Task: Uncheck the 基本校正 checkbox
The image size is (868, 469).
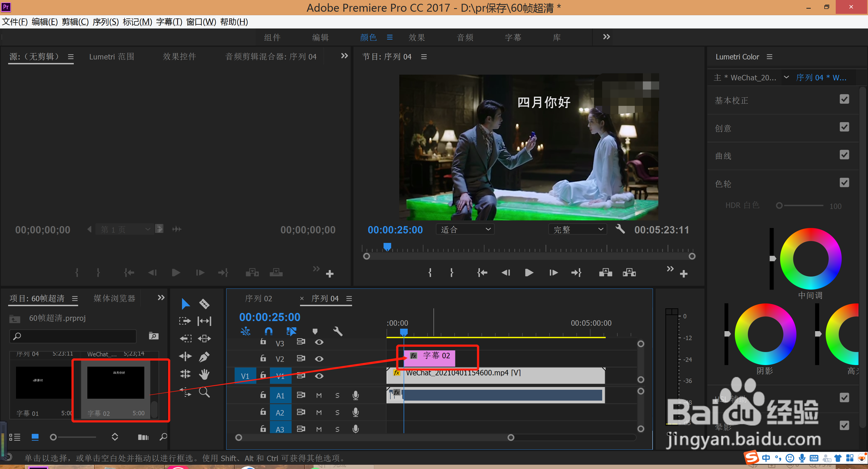Action: pos(844,99)
